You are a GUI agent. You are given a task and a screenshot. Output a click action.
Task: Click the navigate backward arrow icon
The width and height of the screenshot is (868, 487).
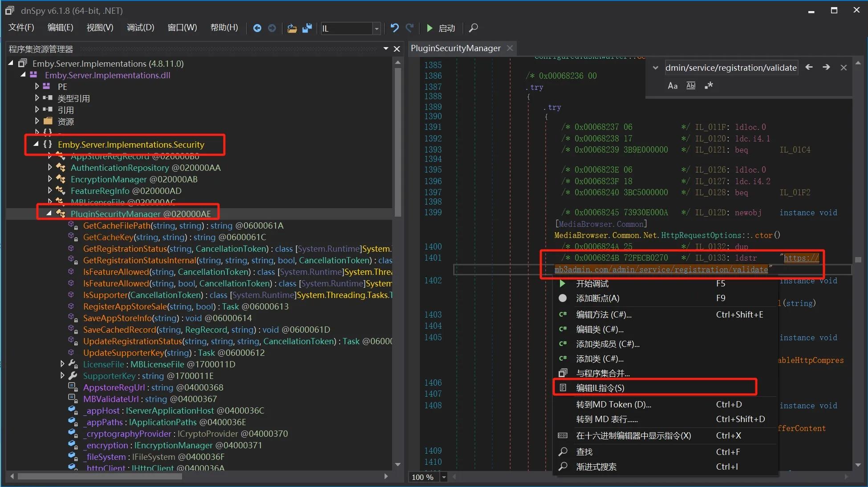coord(257,28)
